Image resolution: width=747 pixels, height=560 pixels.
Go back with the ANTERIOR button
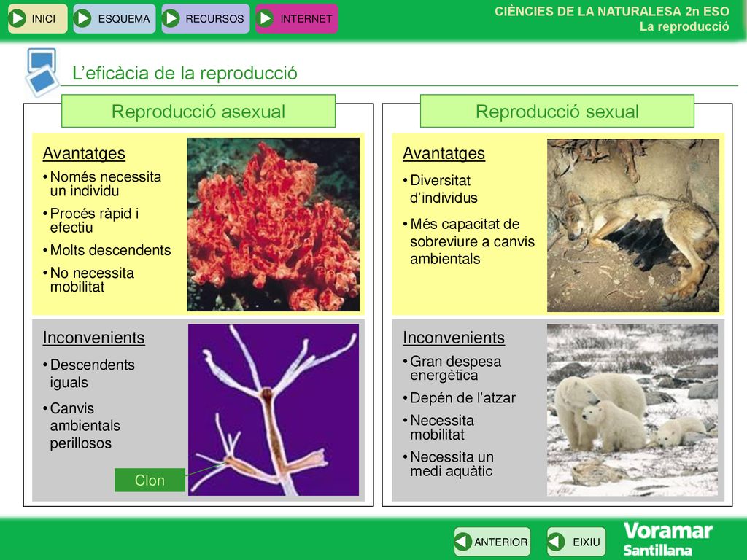(x=492, y=542)
